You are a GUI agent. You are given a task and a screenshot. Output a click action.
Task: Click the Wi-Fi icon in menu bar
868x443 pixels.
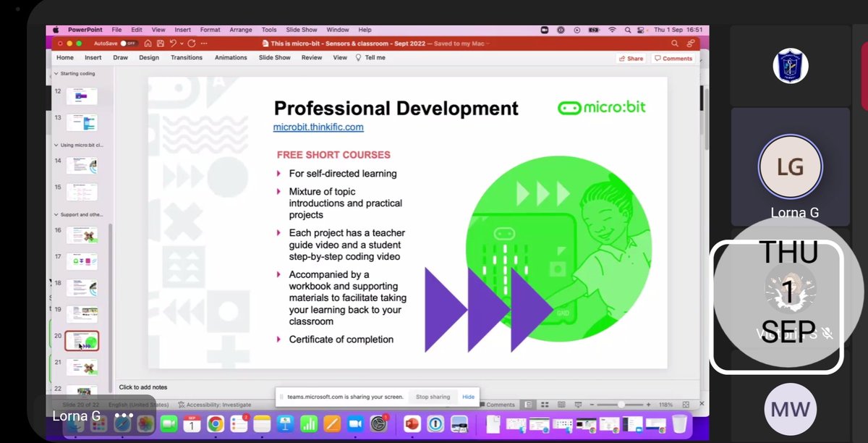tap(612, 30)
